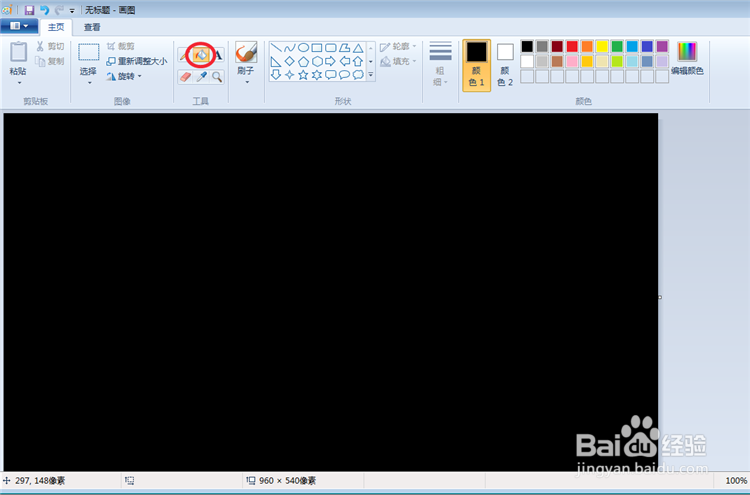Click the Copy (复制) button
The image size is (750, 495).
tap(50, 61)
